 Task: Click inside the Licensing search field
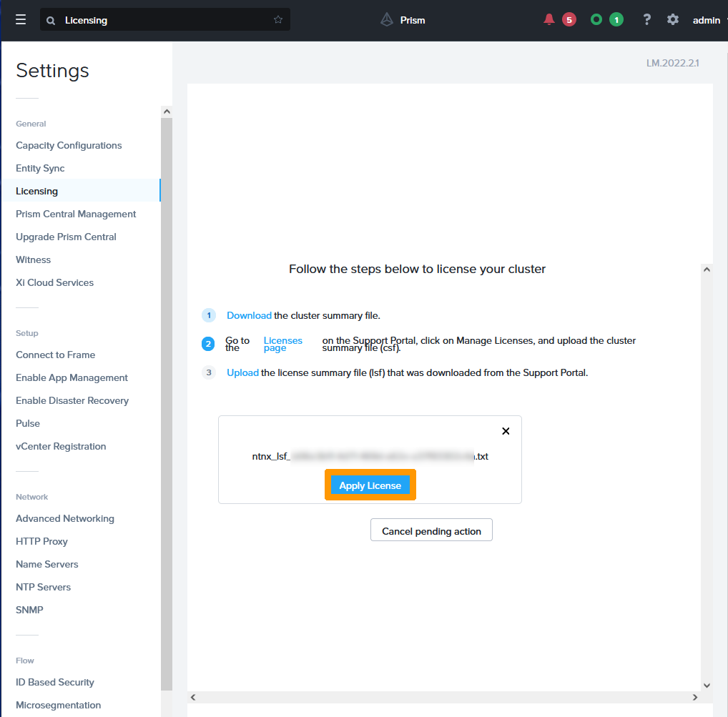pos(143,20)
